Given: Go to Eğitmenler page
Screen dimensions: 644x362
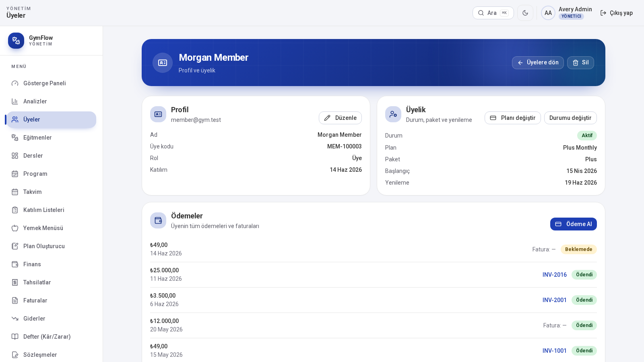Looking at the screenshot, I should (x=52, y=138).
